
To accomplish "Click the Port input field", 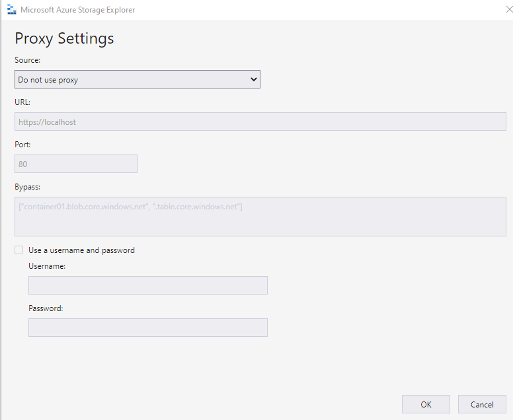I will pos(76,164).
